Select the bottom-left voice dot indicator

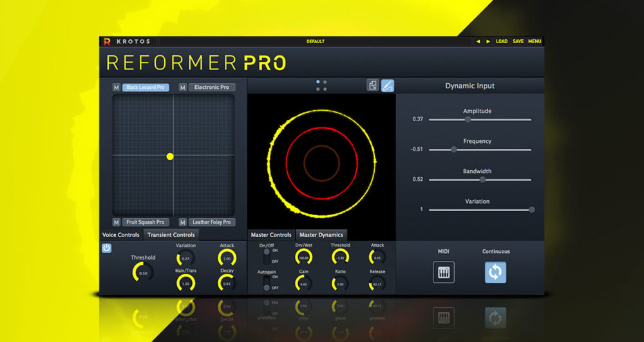318,89
